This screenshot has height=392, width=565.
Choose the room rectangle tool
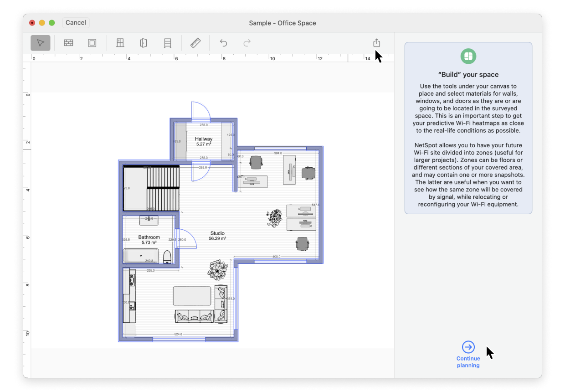pyautogui.click(x=92, y=43)
